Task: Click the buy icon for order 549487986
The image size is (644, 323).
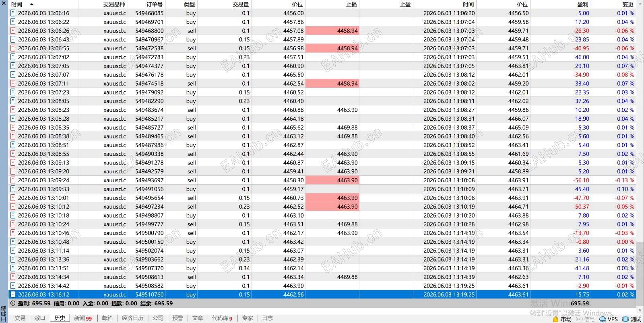Action: [12, 145]
